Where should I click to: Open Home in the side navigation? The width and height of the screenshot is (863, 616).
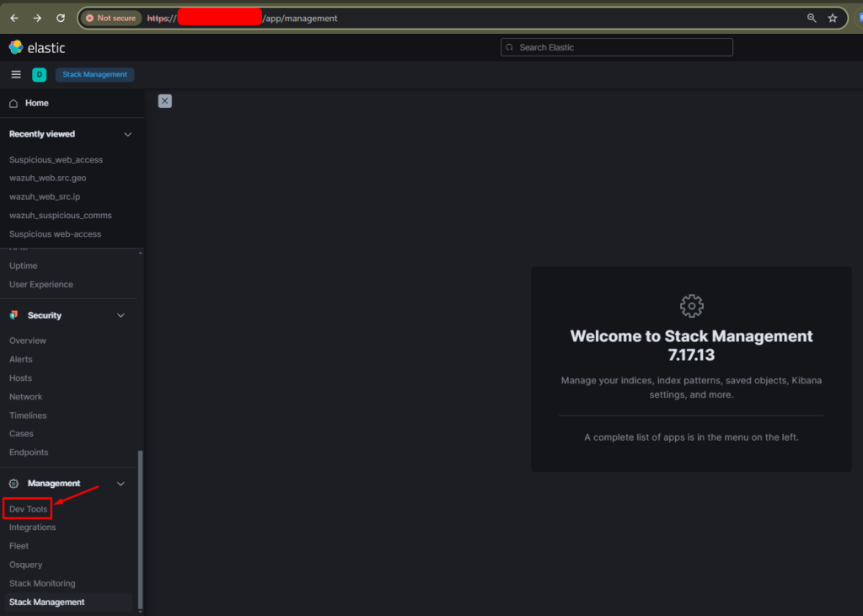(x=37, y=103)
